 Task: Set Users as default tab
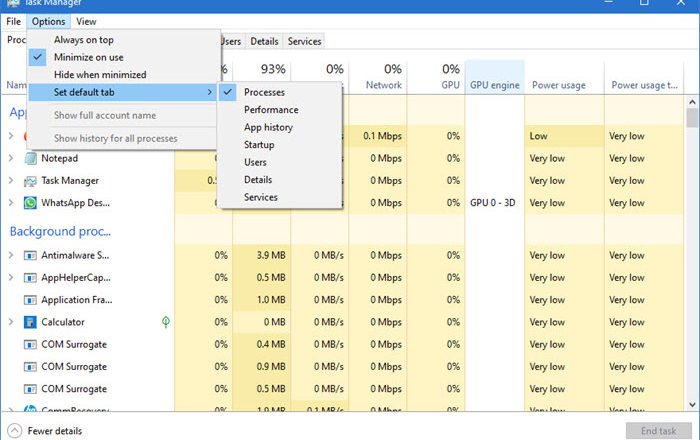tap(280, 162)
